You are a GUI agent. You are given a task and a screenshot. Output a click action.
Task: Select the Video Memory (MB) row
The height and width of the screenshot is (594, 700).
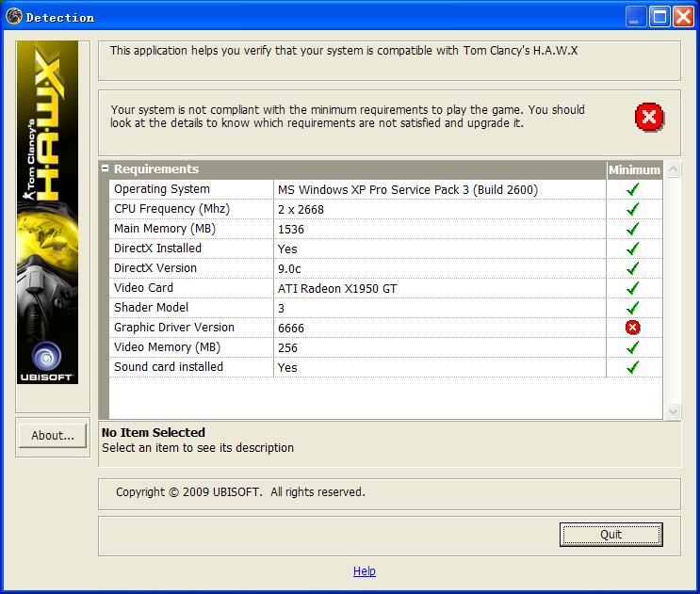(x=385, y=347)
